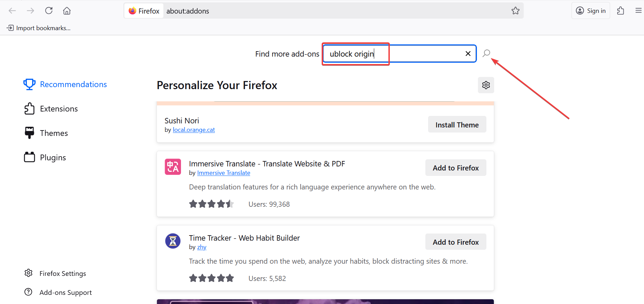
Task: Clear the add-ons search text
Action: [x=468, y=54]
